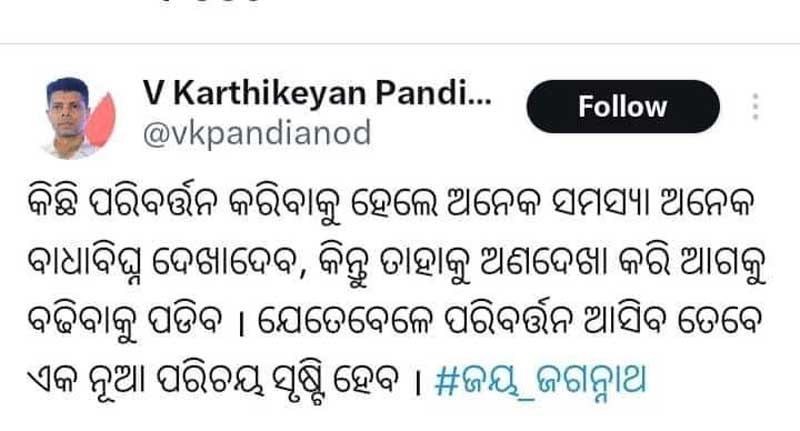The width and height of the screenshot is (800, 431).
Task: Open V Karthikeyan Pandian's profile picture
Action: click(x=78, y=117)
